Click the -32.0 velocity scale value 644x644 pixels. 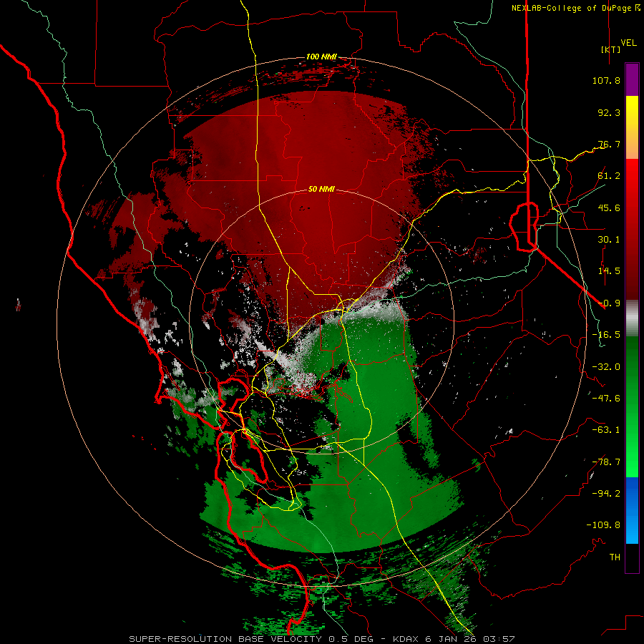(606, 367)
